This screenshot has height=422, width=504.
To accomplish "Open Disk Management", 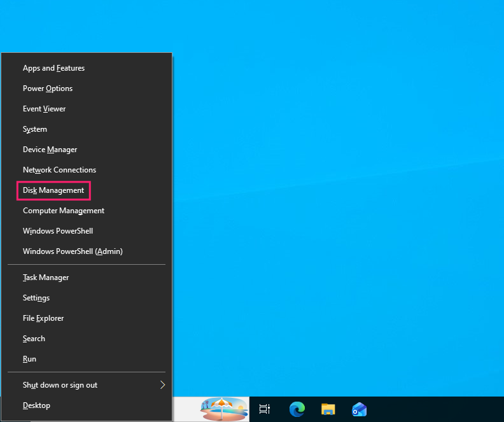I will [x=87, y=190].
